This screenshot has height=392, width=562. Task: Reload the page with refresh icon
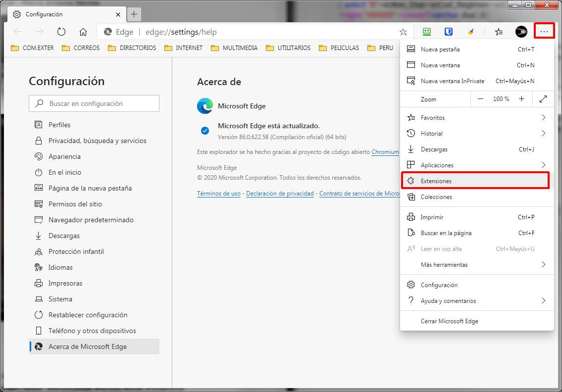coord(61,32)
